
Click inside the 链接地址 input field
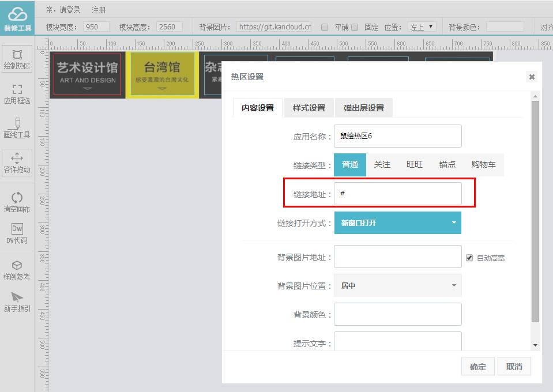[x=398, y=194]
